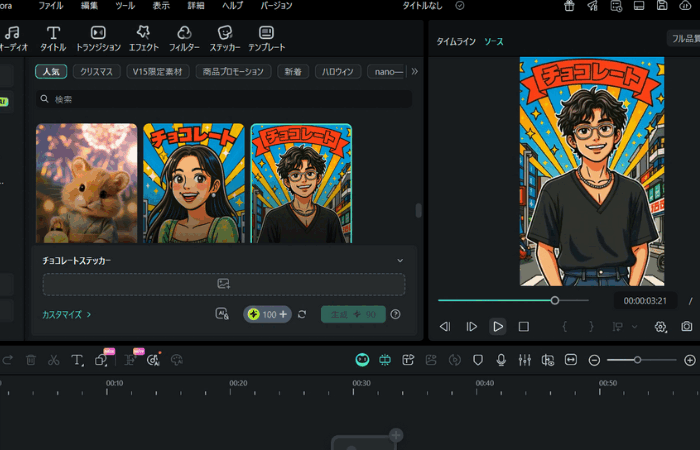Click the cloud upload icon
The height and width of the screenshot is (450, 700).
point(685,6)
